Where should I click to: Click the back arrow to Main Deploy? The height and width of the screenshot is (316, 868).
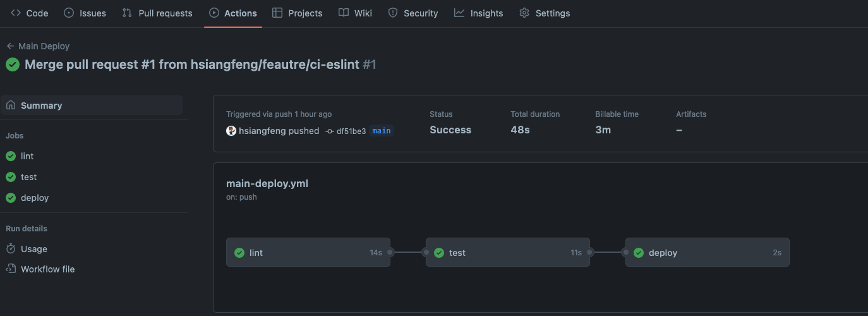(x=10, y=46)
